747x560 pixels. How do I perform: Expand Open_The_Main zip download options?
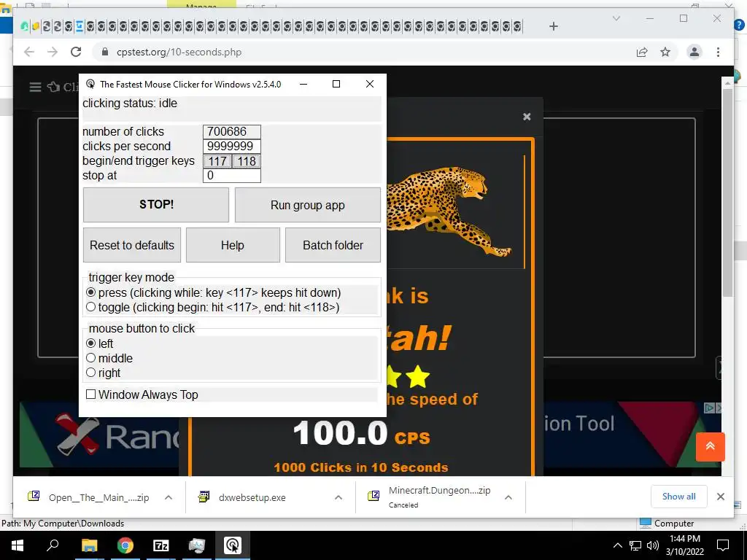click(169, 497)
